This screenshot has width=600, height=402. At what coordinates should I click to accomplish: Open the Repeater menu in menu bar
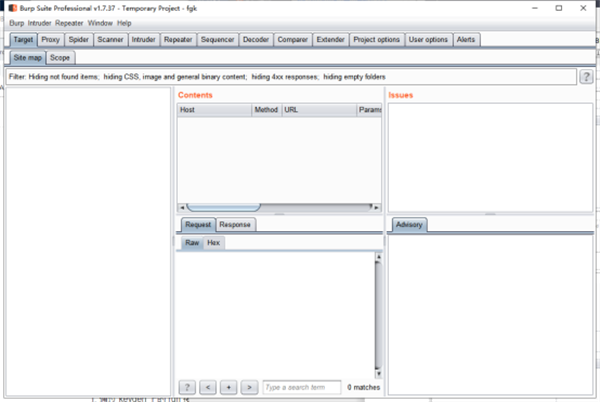click(69, 23)
